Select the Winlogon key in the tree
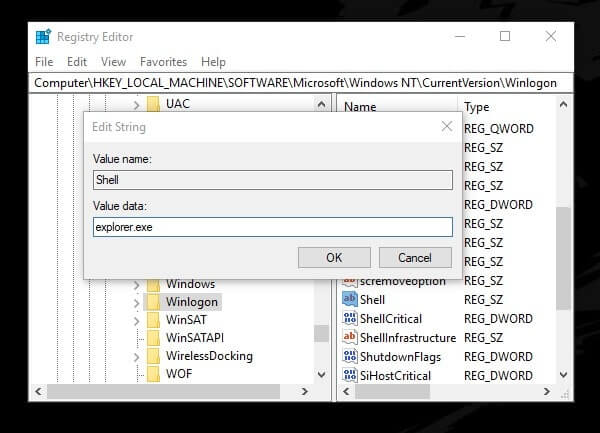The width and height of the screenshot is (600, 433). (192, 302)
